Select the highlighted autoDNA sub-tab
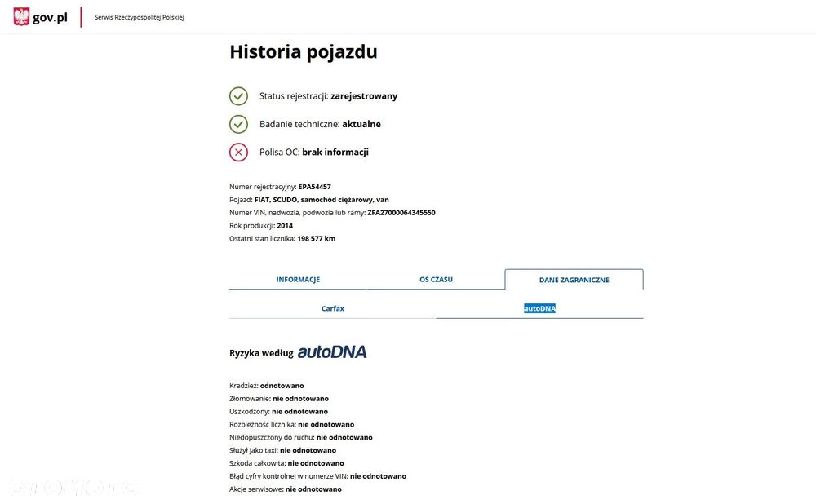 click(539, 308)
